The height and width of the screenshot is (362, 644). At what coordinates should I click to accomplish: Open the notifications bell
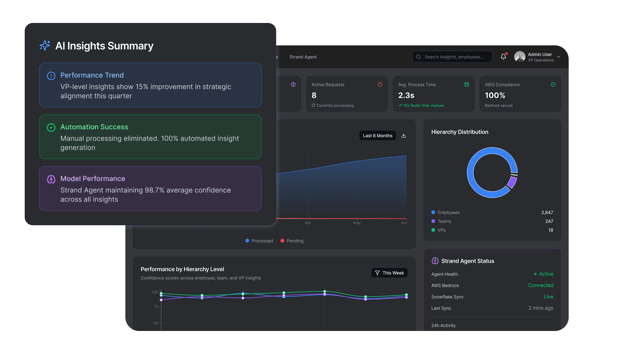tap(503, 57)
